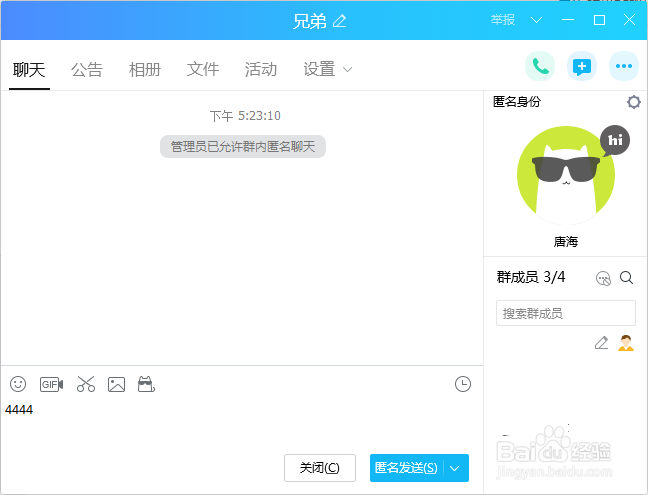Click the 群成员 3/4 header
Viewport: 648px width, 495px height.
coord(531,277)
